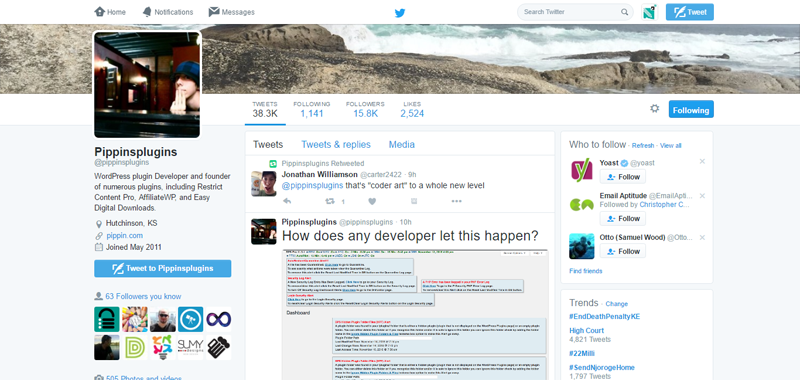
Task: Toggle the Following button
Action: pos(691,110)
